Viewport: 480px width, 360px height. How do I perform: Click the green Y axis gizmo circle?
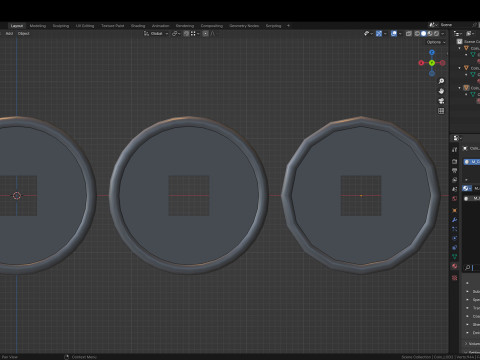tap(432, 63)
